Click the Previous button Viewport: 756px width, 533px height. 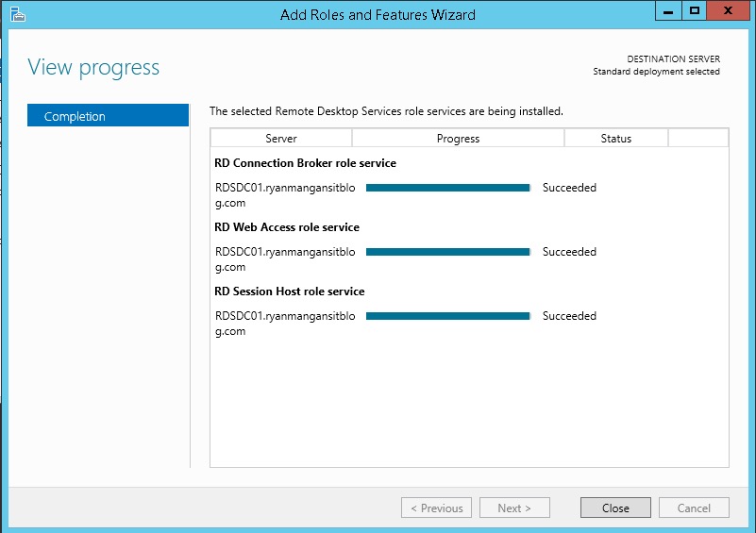436,508
